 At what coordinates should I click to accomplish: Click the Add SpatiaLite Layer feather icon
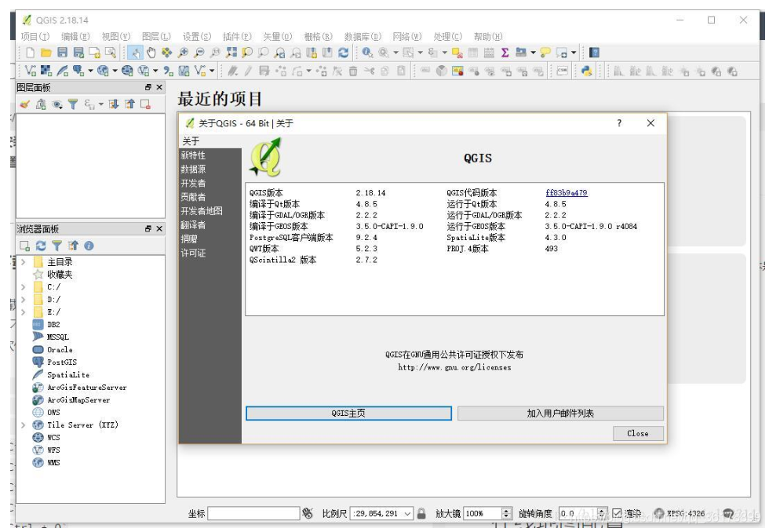(x=62, y=71)
